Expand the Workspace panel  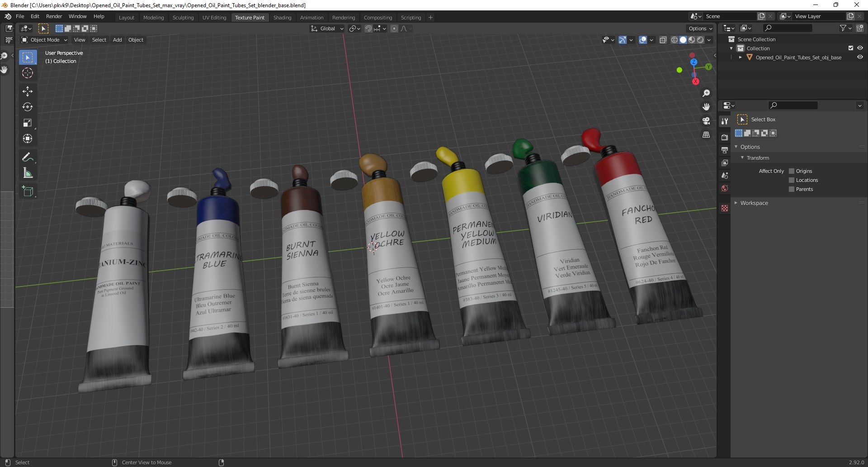736,203
